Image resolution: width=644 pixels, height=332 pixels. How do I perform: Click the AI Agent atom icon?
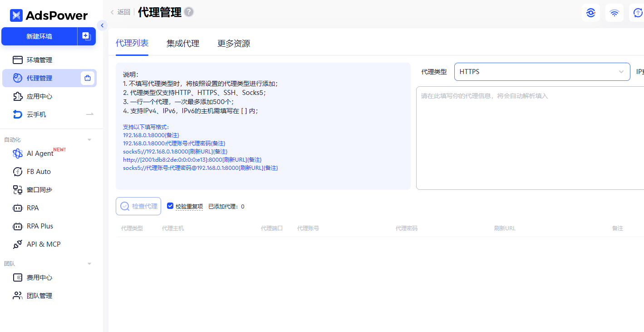point(18,154)
